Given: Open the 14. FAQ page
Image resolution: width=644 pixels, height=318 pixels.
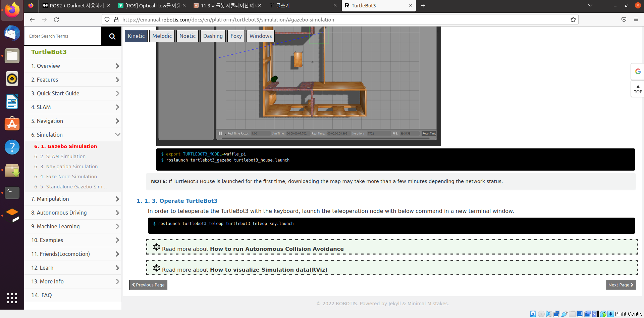Looking at the screenshot, I should (73, 295).
